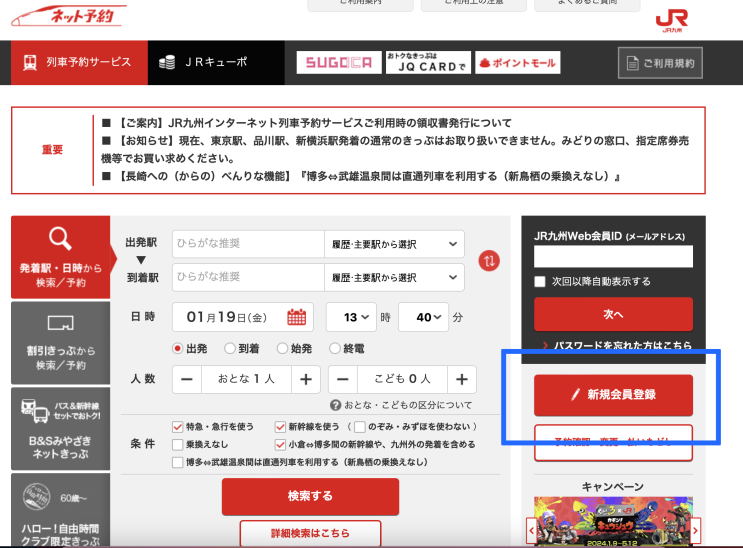Open the 領収書発行について notice
This screenshot has height=548, width=743.
314,123
